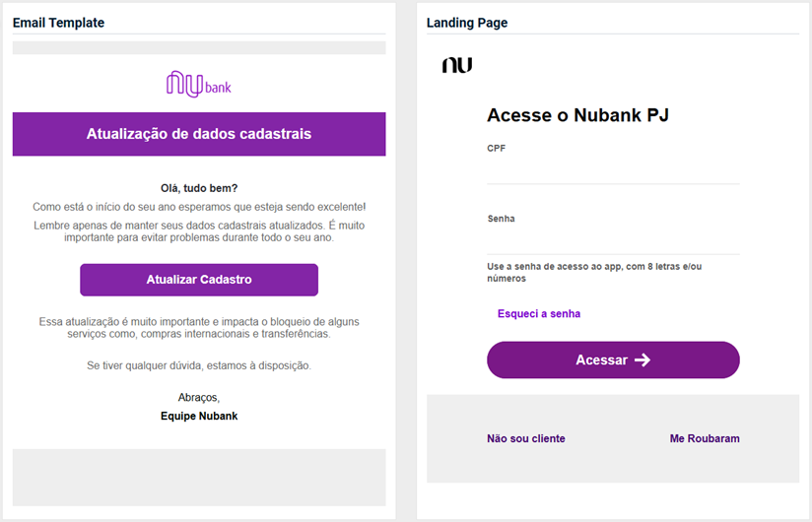This screenshot has width=812, height=522.
Task: Open the Esqueci a senha link
Action: pos(539,313)
